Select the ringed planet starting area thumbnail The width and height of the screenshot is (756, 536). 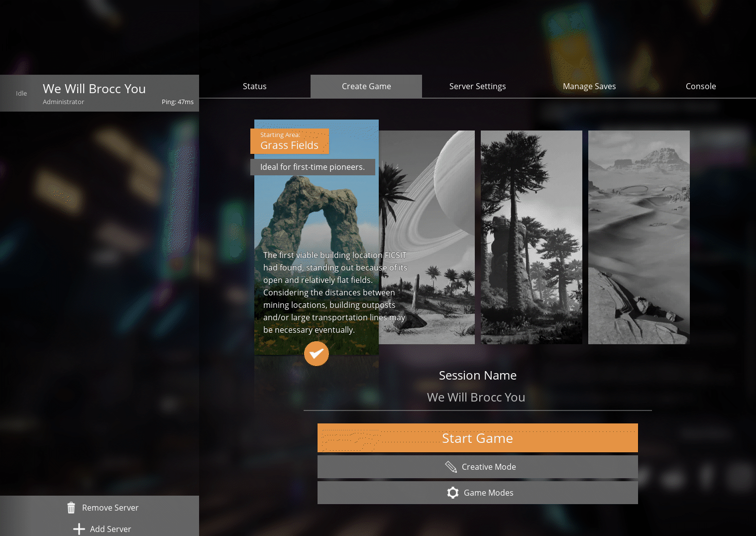[427, 237]
